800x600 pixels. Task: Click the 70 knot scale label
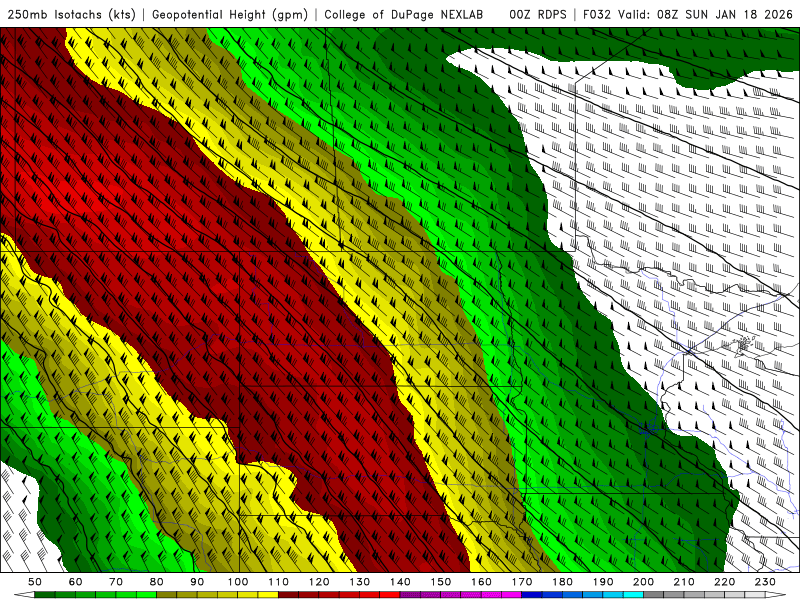[x=116, y=582]
